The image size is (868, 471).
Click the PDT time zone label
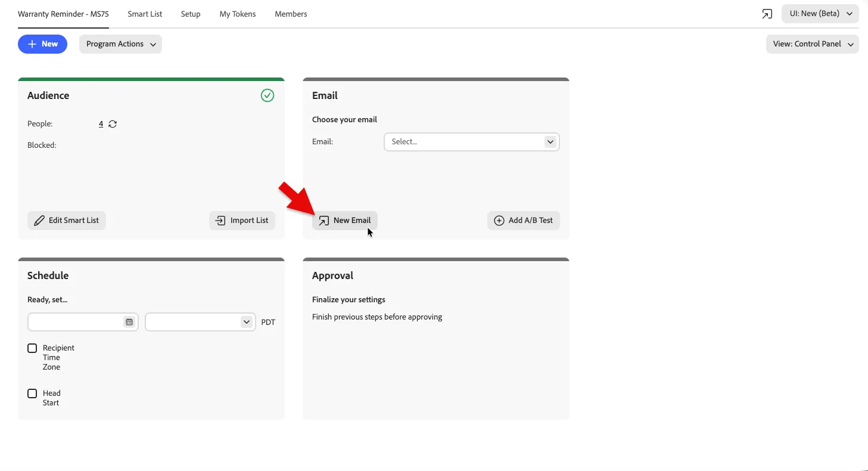coord(268,322)
